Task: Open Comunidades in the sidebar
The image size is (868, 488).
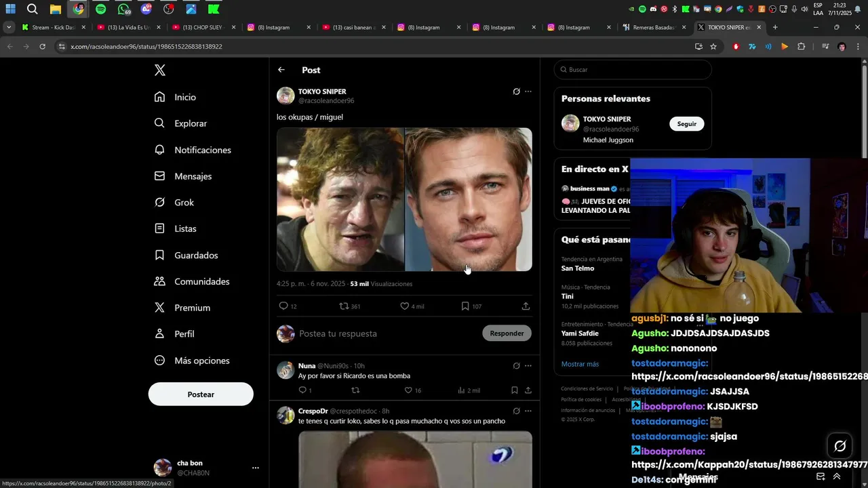Action: pyautogui.click(x=192, y=281)
